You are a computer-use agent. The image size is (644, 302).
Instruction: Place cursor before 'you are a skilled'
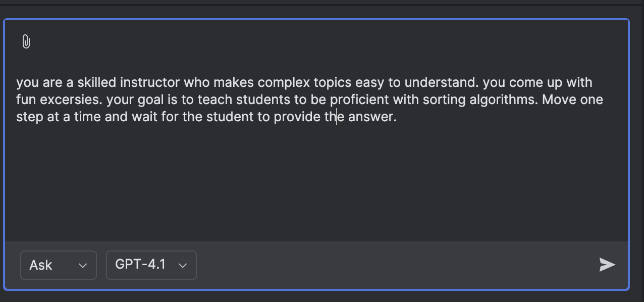tap(16, 82)
